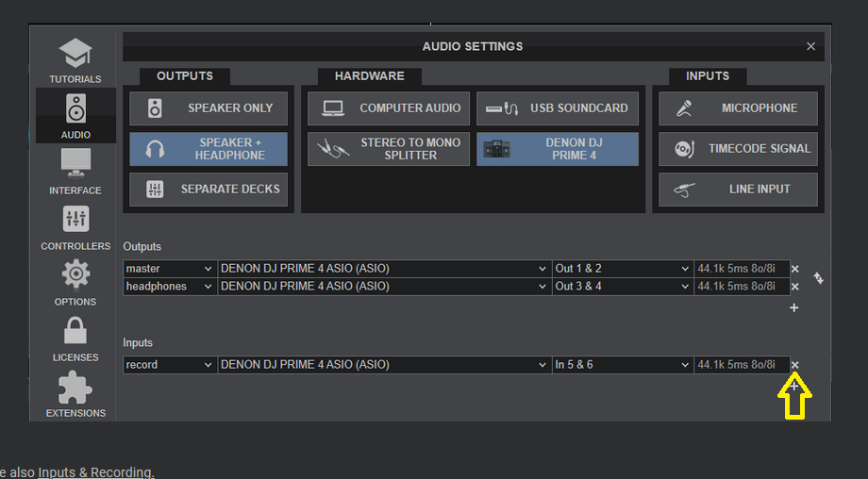The image size is (868, 479).
Task: Expand the master output type dropdown
Action: click(170, 269)
